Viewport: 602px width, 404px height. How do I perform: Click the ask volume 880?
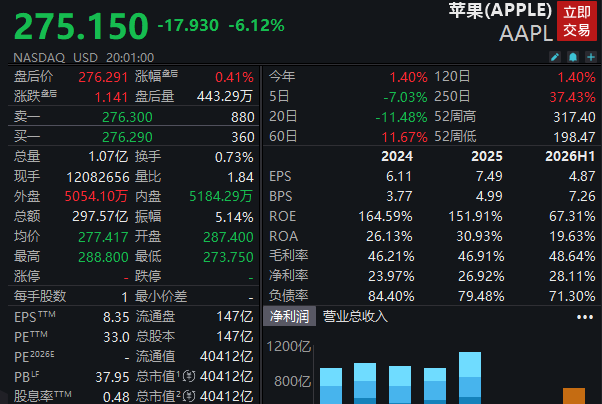click(x=243, y=117)
